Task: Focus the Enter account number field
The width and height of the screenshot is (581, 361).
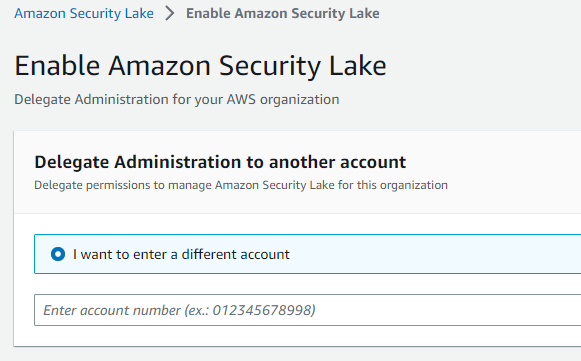Action: (308, 310)
